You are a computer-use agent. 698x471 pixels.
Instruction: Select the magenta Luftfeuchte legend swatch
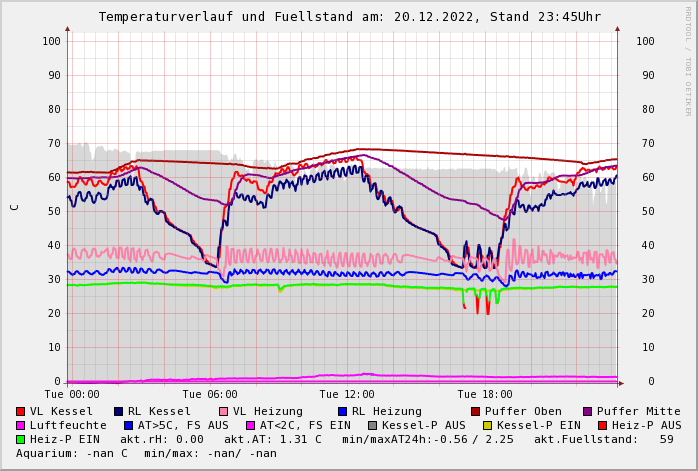(x=21, y=426)
